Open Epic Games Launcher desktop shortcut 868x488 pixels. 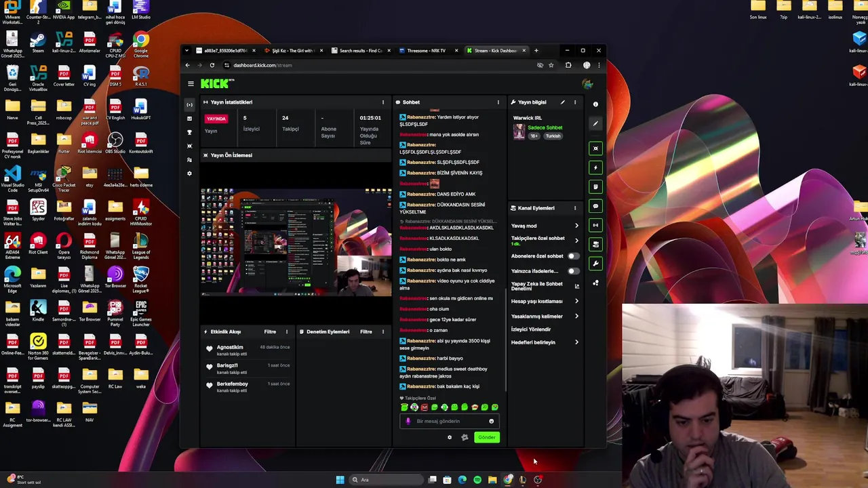[x=141, y=312]
